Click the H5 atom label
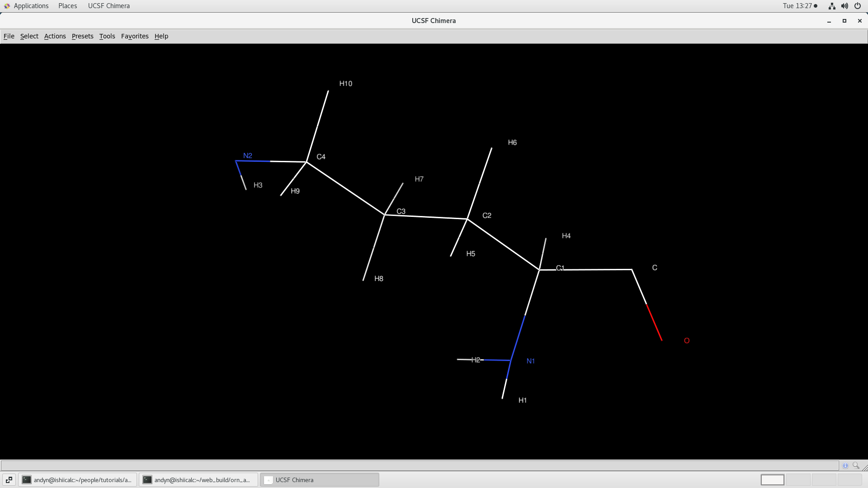This screenshot has width=868, height=488. 471,254
